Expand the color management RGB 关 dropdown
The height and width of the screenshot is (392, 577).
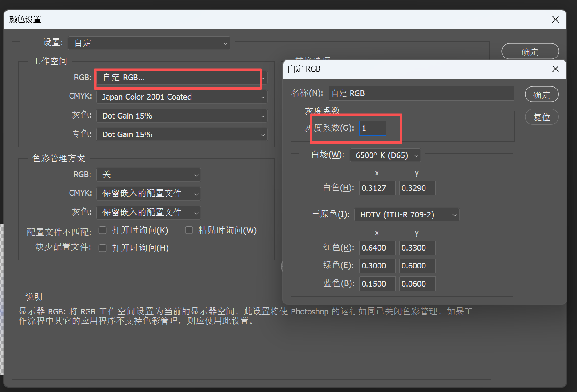coord(148,175)
